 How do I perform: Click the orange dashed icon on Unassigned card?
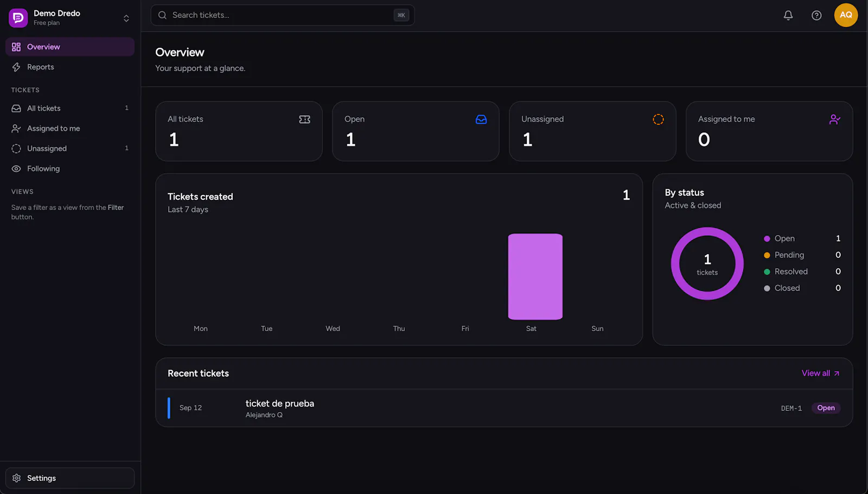pyautogui.click(x=658, y=119)
